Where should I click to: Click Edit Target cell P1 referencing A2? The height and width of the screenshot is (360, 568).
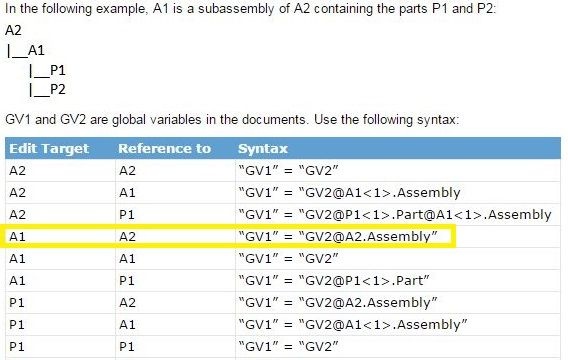pos(17,302)
